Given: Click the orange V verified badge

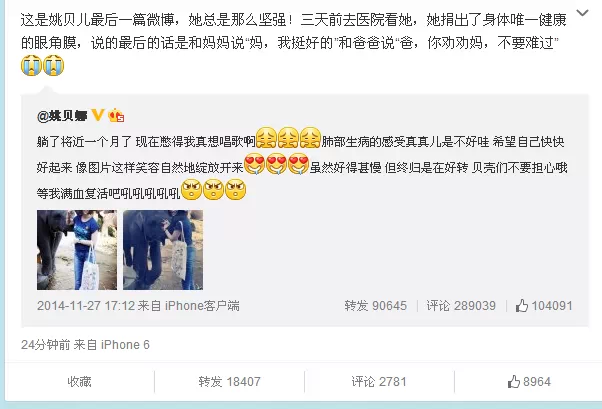Looking at the screenshot, I should (x=98, y=115).
